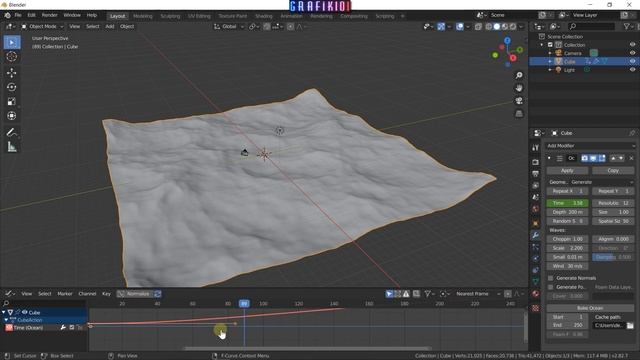640x360 pixels.
Task: Enable solid viewport shading mode
Action: (497, 27)
